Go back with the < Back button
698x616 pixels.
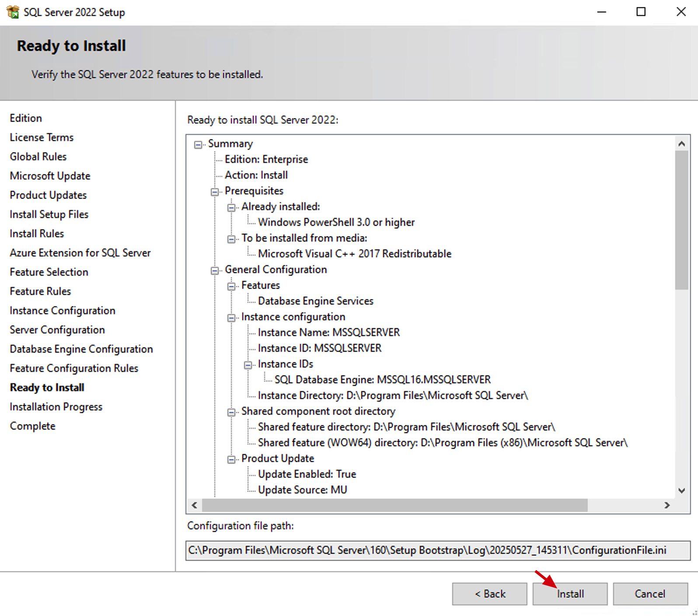pyautogui.click(x=489, y=594)
